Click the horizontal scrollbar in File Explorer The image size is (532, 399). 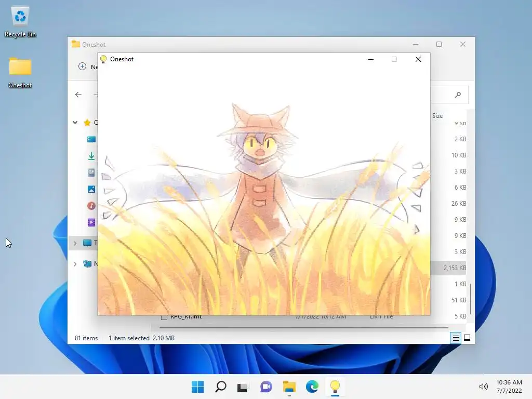303,328
